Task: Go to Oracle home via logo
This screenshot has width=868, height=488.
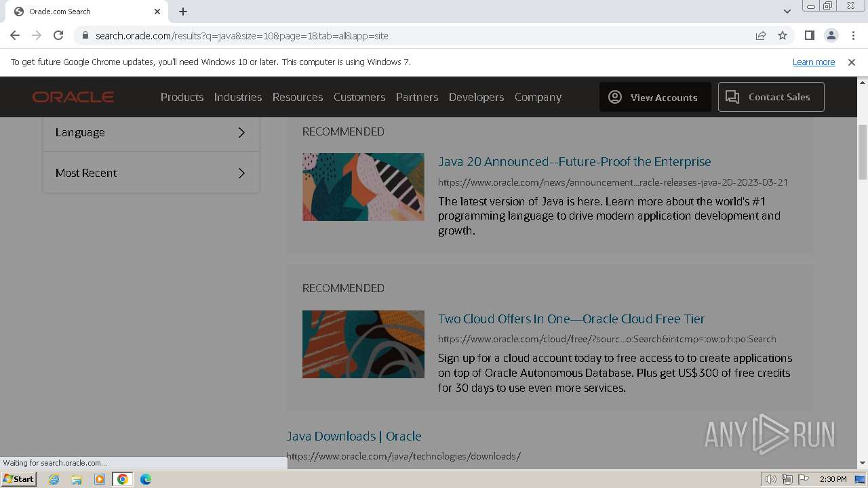Action: [x=73, y=97]
